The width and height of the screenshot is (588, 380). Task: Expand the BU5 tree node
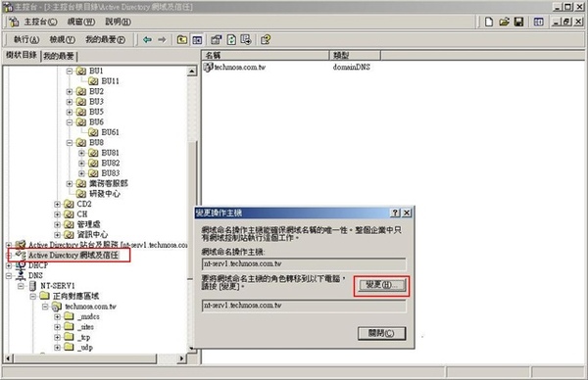[70, 112]
